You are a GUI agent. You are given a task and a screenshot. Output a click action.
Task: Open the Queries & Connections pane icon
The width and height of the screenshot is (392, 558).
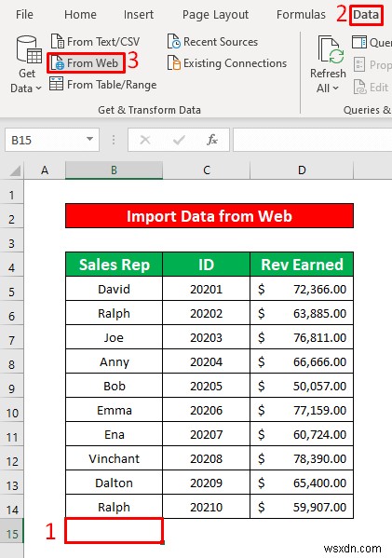(x=359, y=42)
